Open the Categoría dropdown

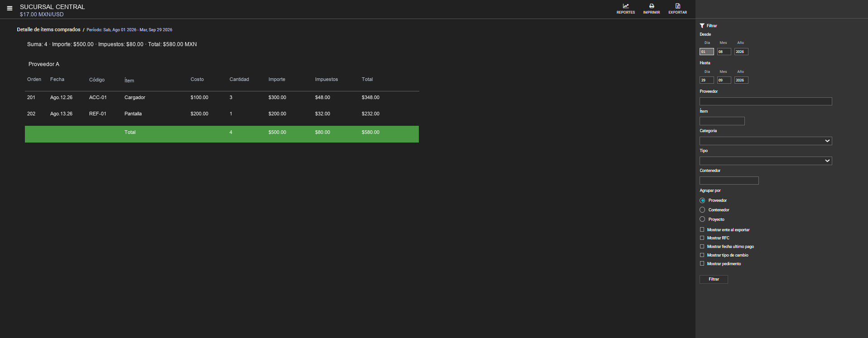766,141
